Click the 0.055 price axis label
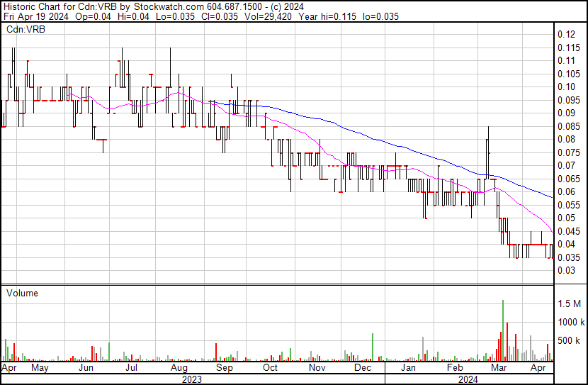 click(569, 205)
